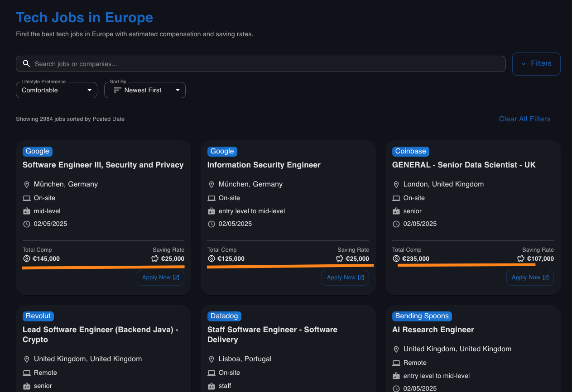The height and width of the screenshot is (392, 572).
Task: Click laptop icon on Software Engineer III card
Action: (x=27, y=198)
